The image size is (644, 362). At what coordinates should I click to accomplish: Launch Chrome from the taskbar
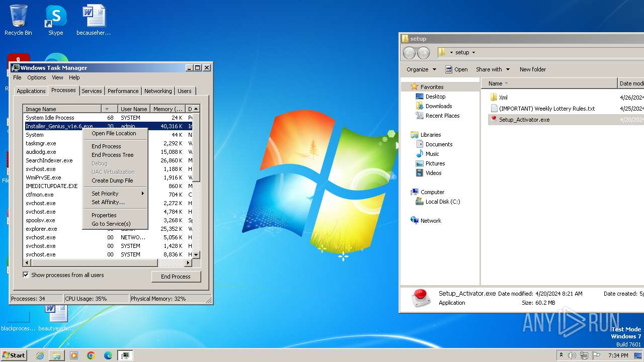pos(91,355)
